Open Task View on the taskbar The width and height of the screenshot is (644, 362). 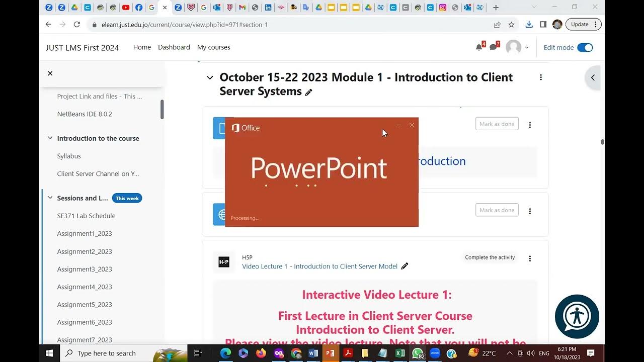(x=198, y=353)
